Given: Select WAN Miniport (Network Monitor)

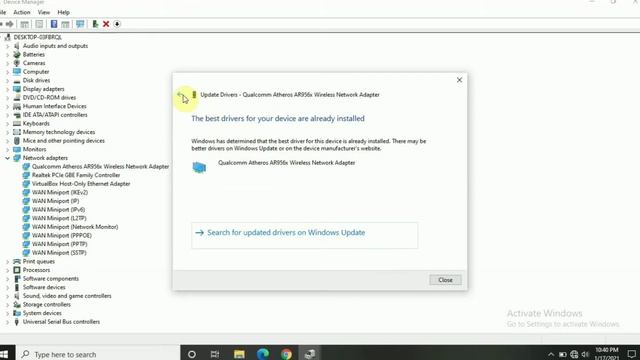Looking at the screenshot, I should (x=75, y=227).
